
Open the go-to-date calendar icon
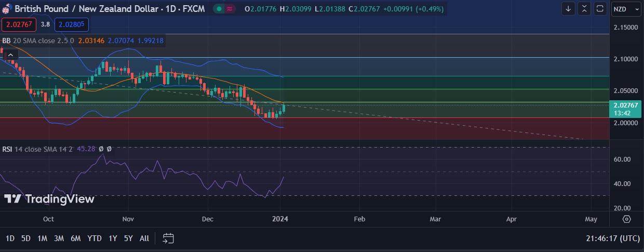pos(168,238)
